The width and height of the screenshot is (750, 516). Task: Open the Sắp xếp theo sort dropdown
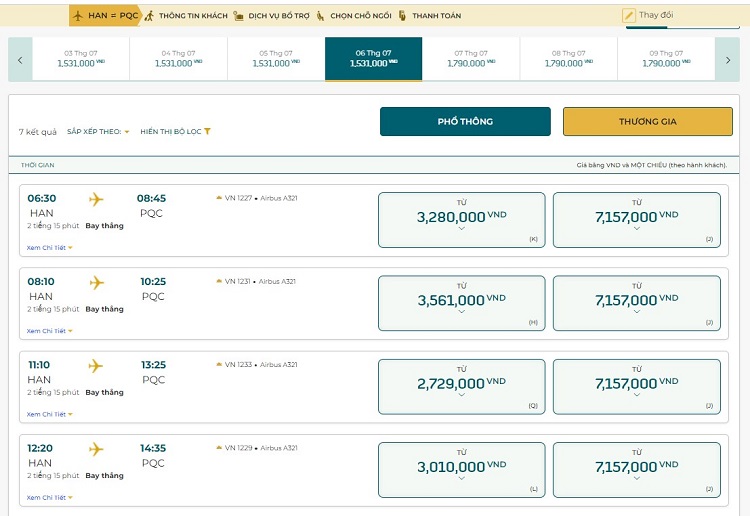98,132
